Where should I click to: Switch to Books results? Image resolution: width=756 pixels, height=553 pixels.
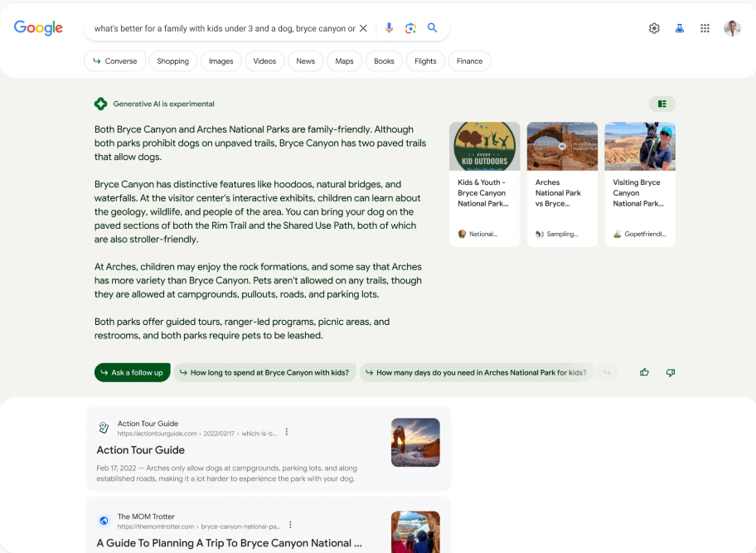click(385, 61)
